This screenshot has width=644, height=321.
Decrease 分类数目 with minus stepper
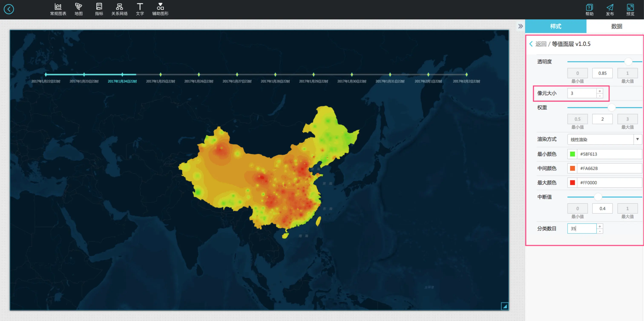coord(599,231)
